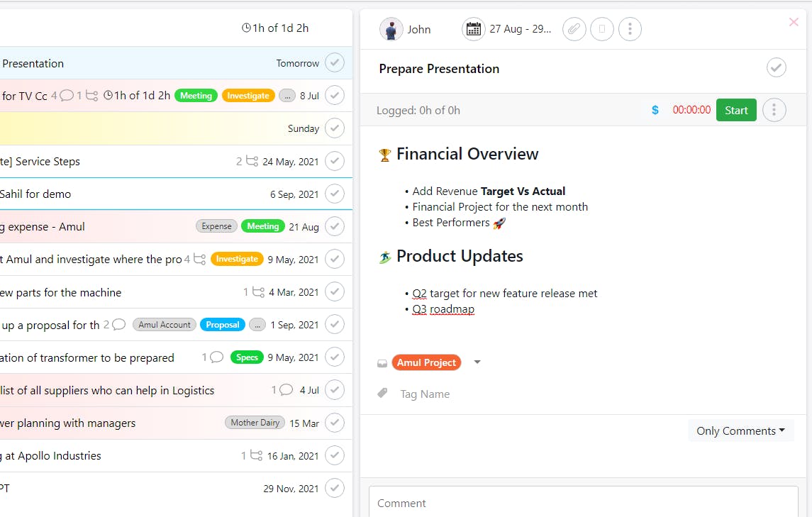Mark Sahil for demo task complete
The height and width of the screenshot is (517, 812).
[335, 194]
